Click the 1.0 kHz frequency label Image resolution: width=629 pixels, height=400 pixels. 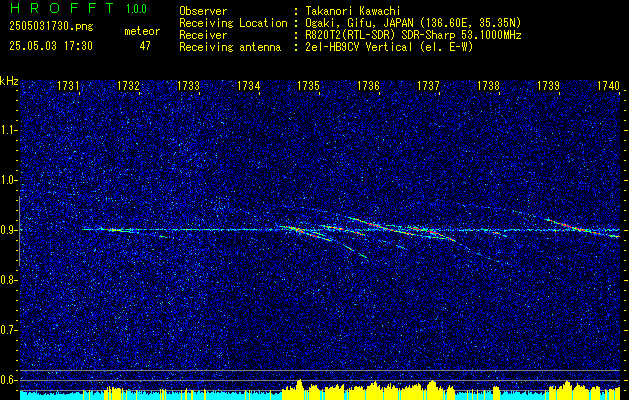click(9, 180)
